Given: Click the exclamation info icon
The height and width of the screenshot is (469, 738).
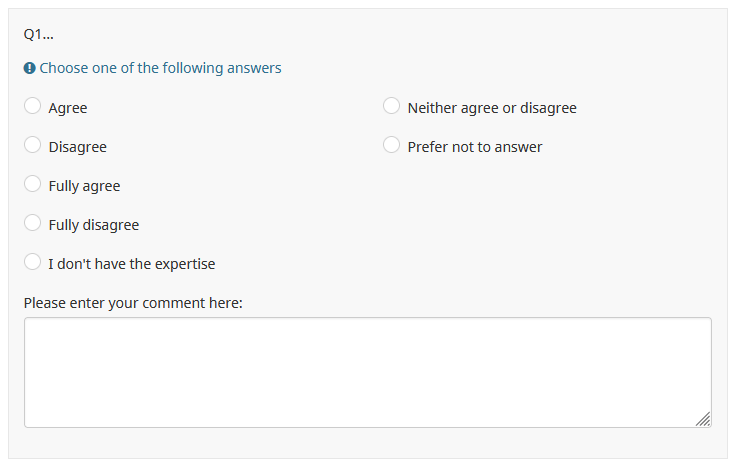Looking at the screenshot, I should (x=30, y=68).
